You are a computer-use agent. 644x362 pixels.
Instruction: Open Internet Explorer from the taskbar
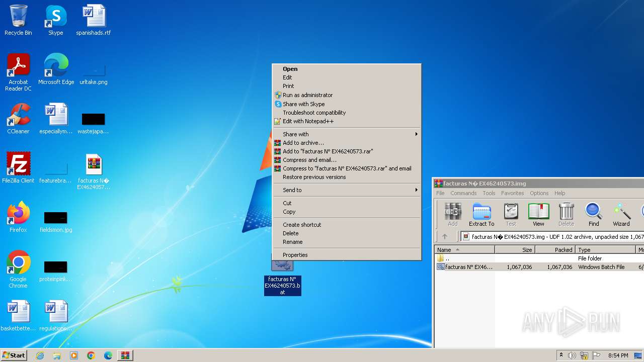coord(40,355)
